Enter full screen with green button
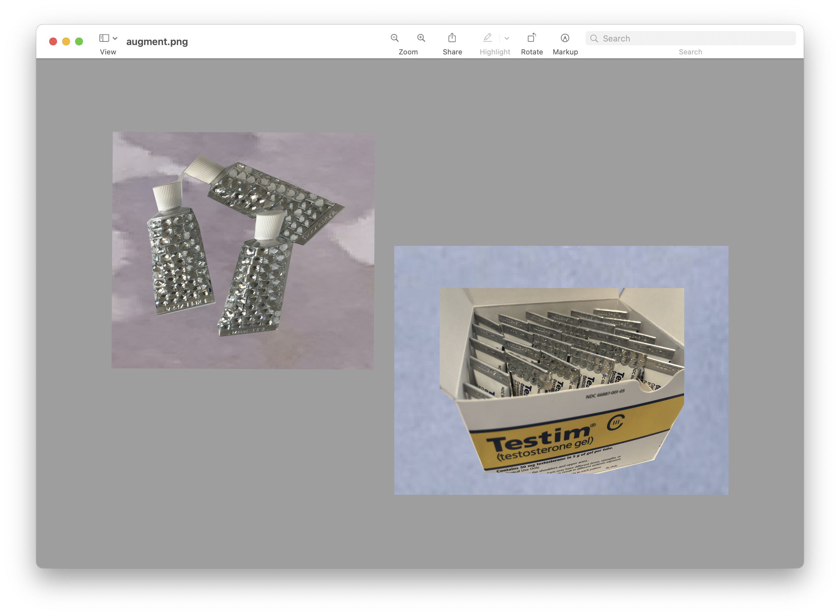This screenshot has width=840, height=616. pyautogui.click(x=79, y=41)
